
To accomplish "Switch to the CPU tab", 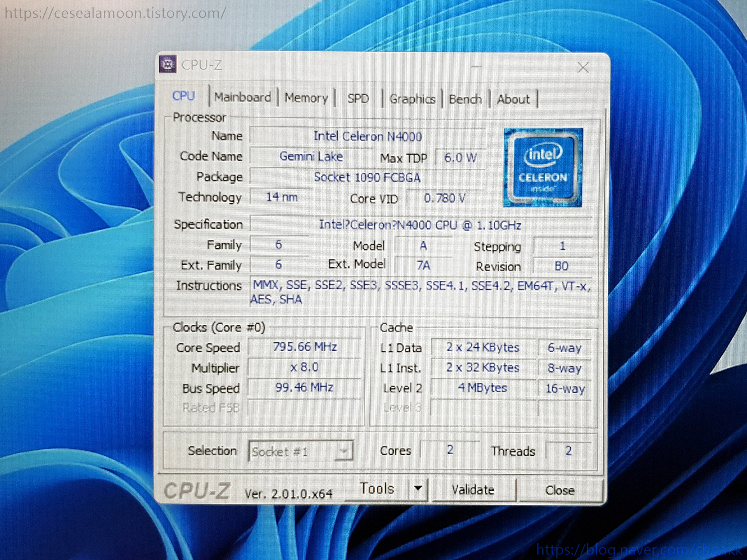I will pyautogui.click(x=184, y=96).
